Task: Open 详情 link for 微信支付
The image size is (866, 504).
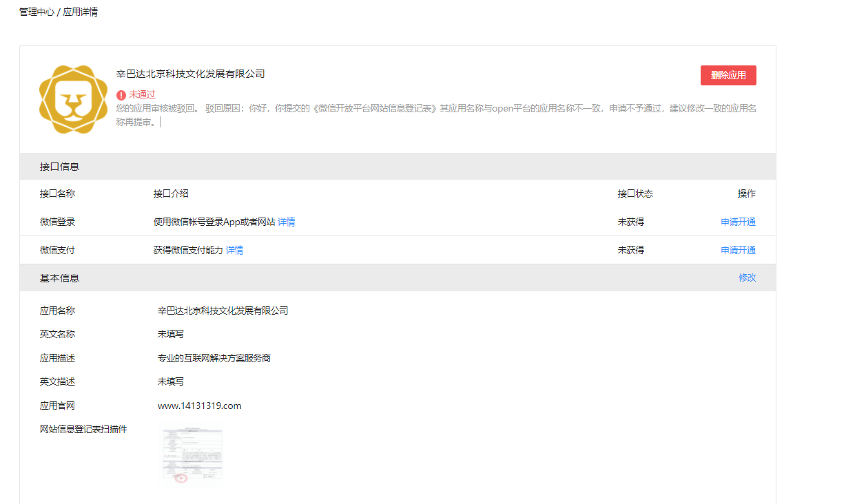Action: tap(234, 250)
